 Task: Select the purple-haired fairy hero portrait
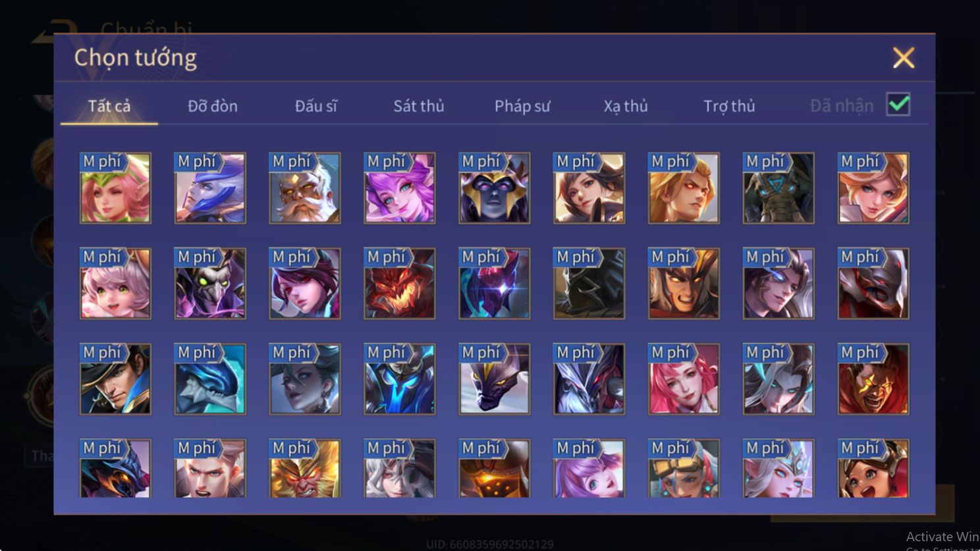coord(400,188)
